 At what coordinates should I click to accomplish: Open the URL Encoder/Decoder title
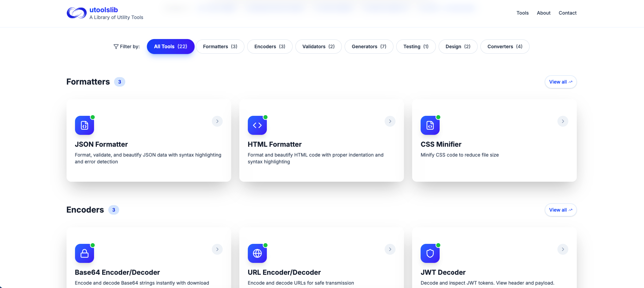click(x=284, y=272)
